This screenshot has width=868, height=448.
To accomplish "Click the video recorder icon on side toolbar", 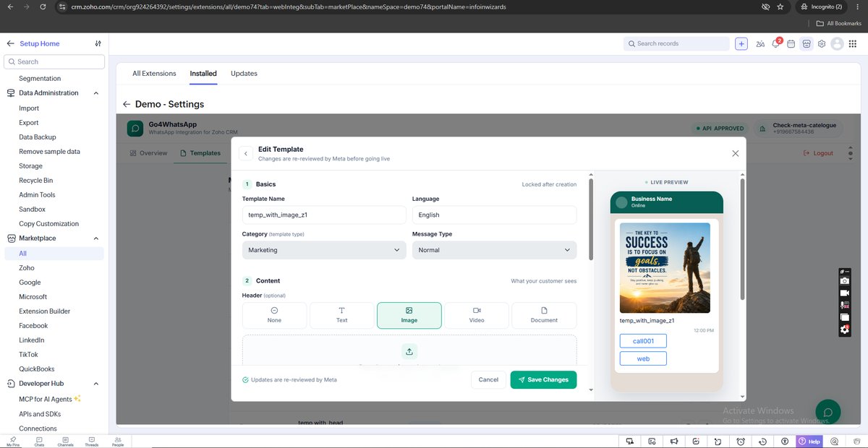I will click(x=844, y=293).
